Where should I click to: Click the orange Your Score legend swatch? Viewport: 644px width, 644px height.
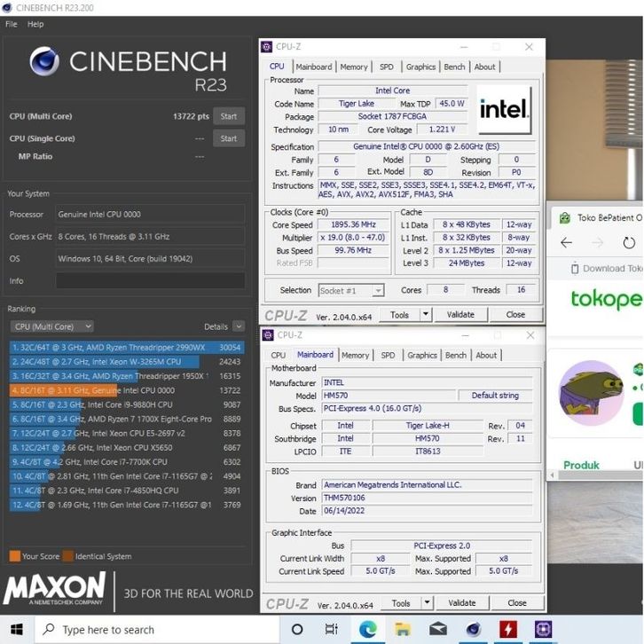coord(14,556)
